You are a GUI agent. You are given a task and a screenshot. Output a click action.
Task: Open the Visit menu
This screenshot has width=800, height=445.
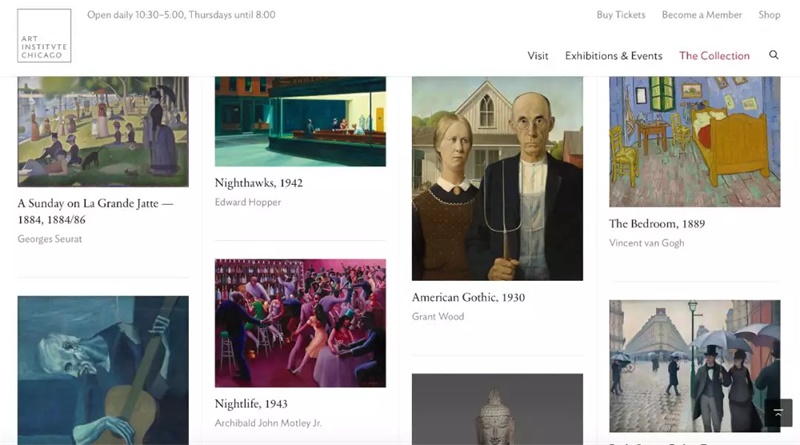pyautogui.click(x=538, y=56)
